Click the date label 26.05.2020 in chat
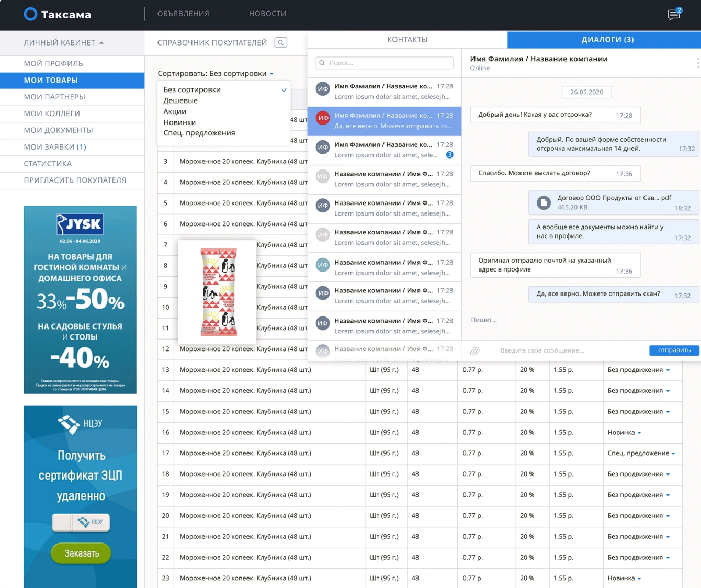This screenshot has width=701, height=588. (586, 92)
